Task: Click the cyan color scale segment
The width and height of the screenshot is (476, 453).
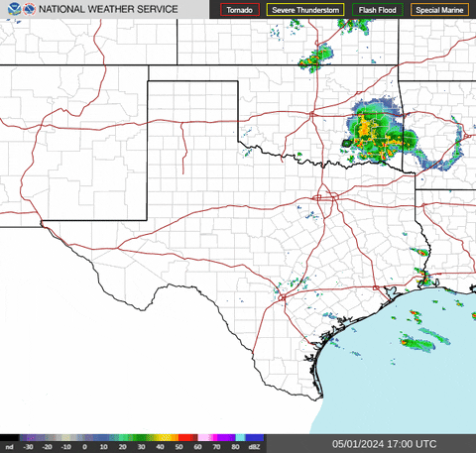Action: pos(240,438)
